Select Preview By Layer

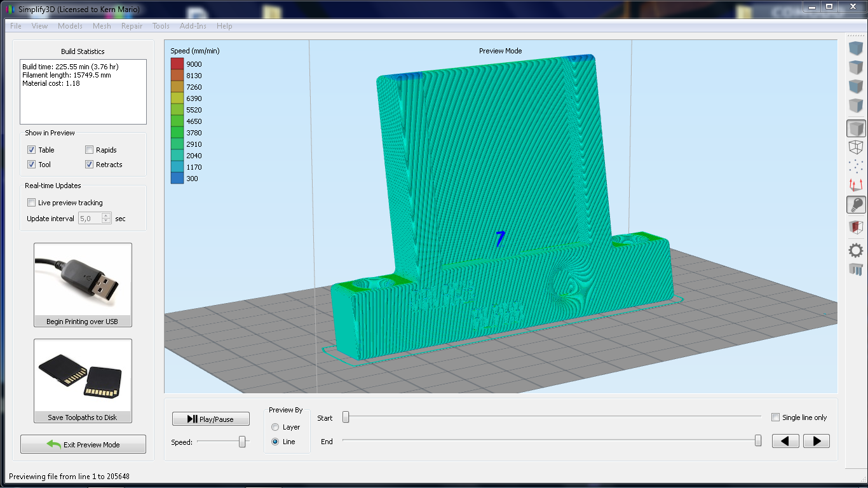(275, 427)
